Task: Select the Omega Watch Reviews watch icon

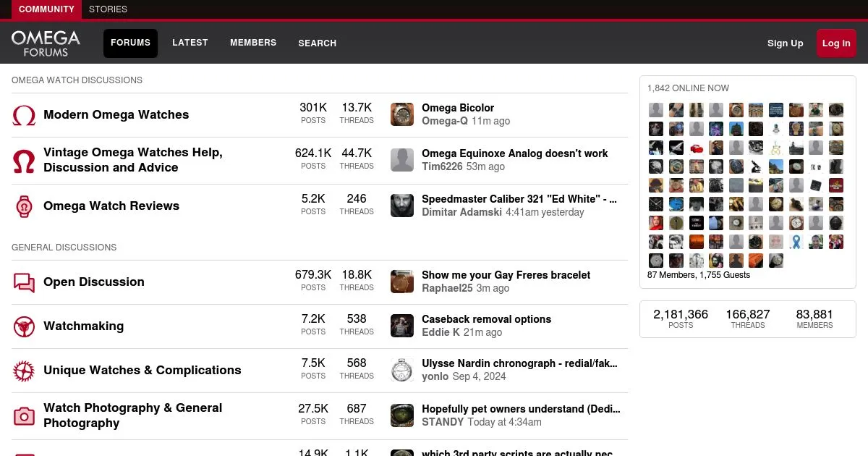Action: pos(24,206)
